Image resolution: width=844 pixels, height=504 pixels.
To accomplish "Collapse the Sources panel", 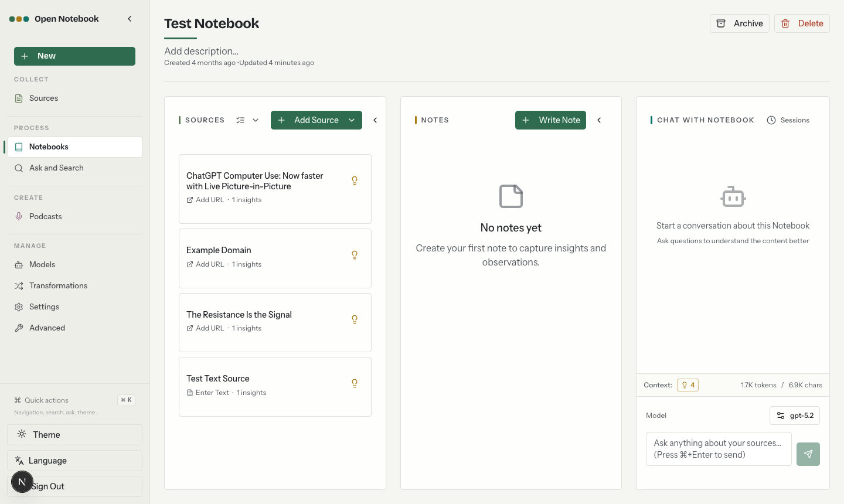I will pyautogui.click(x=375, y=120).
